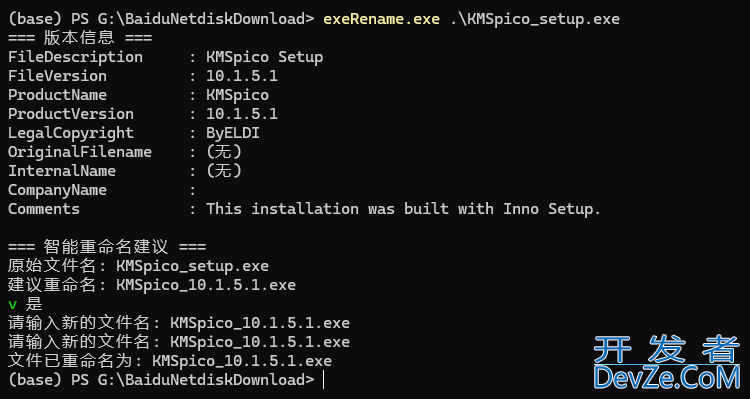
Task: Click the 开发者 DevZe.CoM watermark logo
Action: tap(666, 362)
